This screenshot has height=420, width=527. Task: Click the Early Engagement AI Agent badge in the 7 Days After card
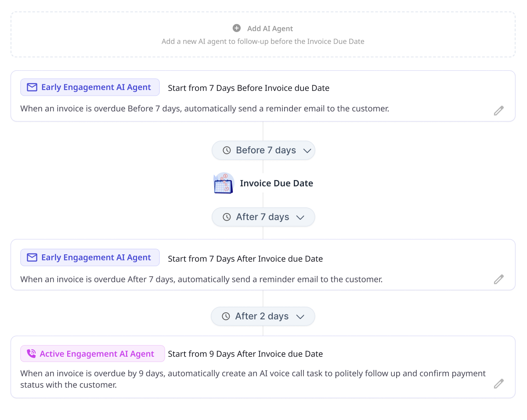[x=90, y=258]
